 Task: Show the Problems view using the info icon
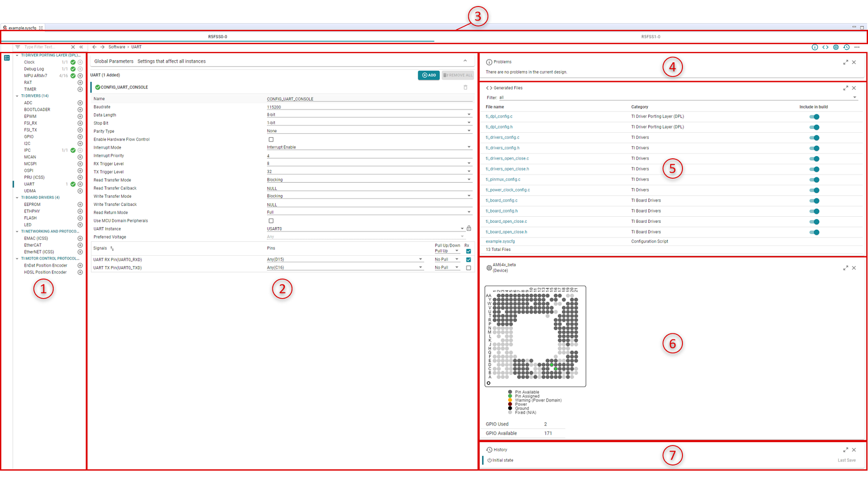(x=814, y=47)
